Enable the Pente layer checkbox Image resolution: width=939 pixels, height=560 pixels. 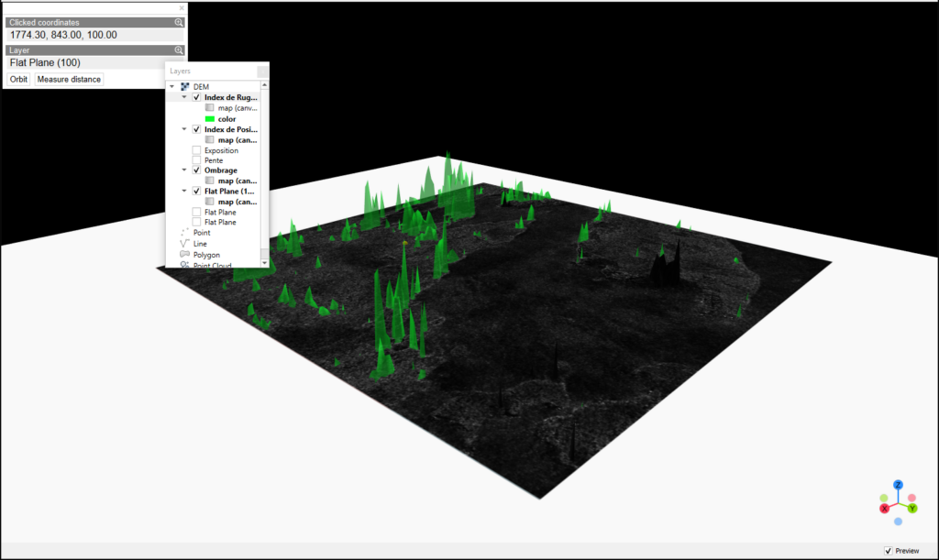pos(196,160)
